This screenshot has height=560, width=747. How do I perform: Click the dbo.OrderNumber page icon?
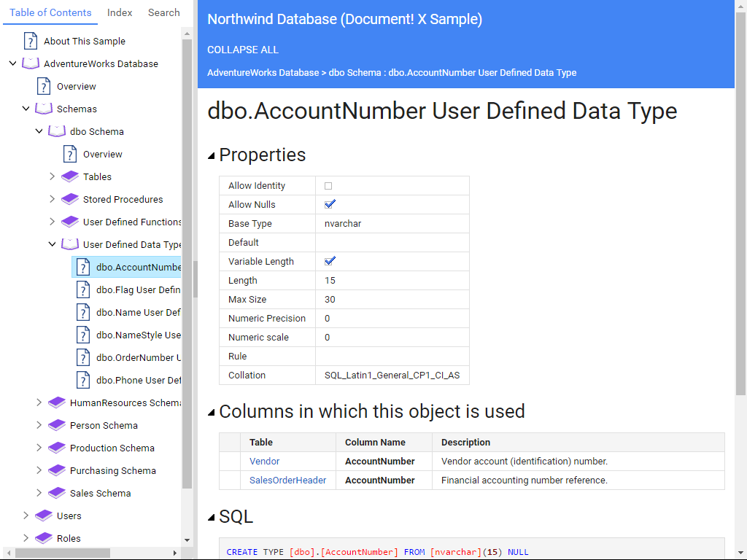[83, 357]
